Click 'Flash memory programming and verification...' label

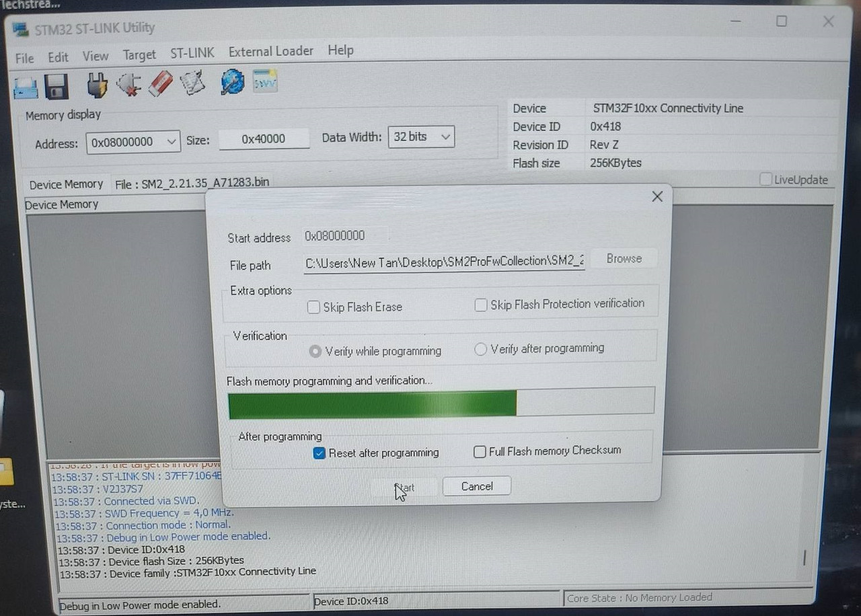coord(330,381)
